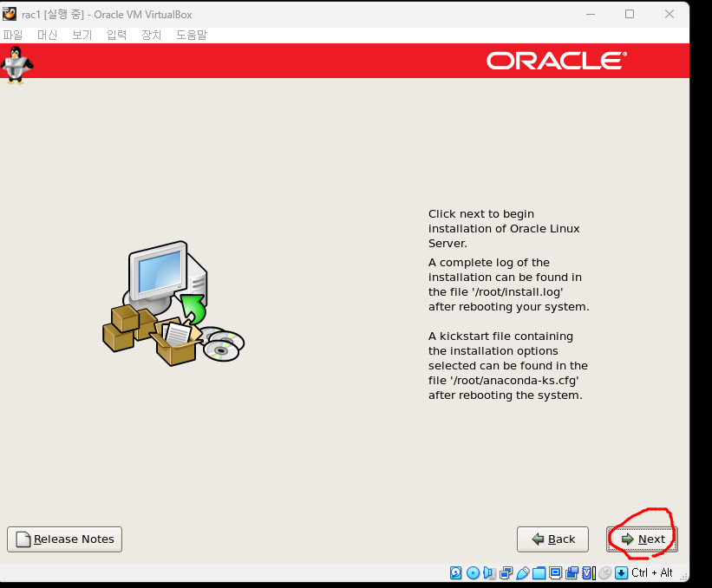Minimize the rac1 VirtualBox window
The image size is (712, 588).
(591, 14)
